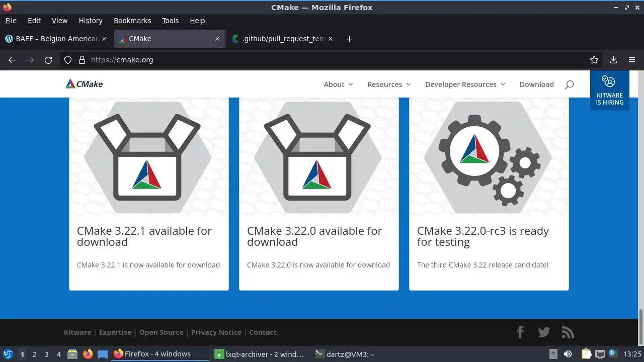The width and height of the screenshot is (644, 362).
Task: Click the URL address bar
Action: (x=332, y=60)
